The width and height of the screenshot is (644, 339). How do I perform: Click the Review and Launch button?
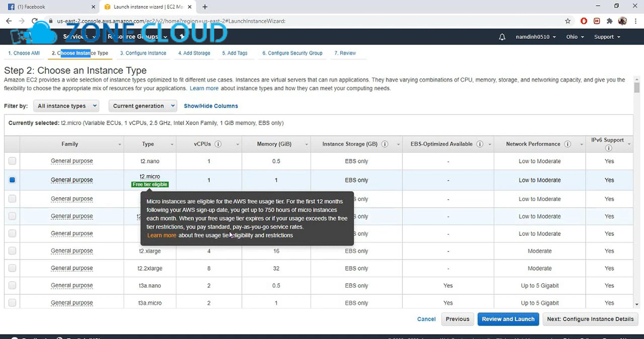click(508, 319)
